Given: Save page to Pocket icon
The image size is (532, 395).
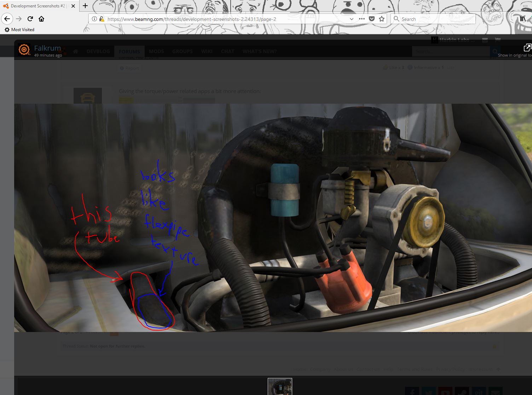Looking at the screenshot, I should tap(371, 19).
